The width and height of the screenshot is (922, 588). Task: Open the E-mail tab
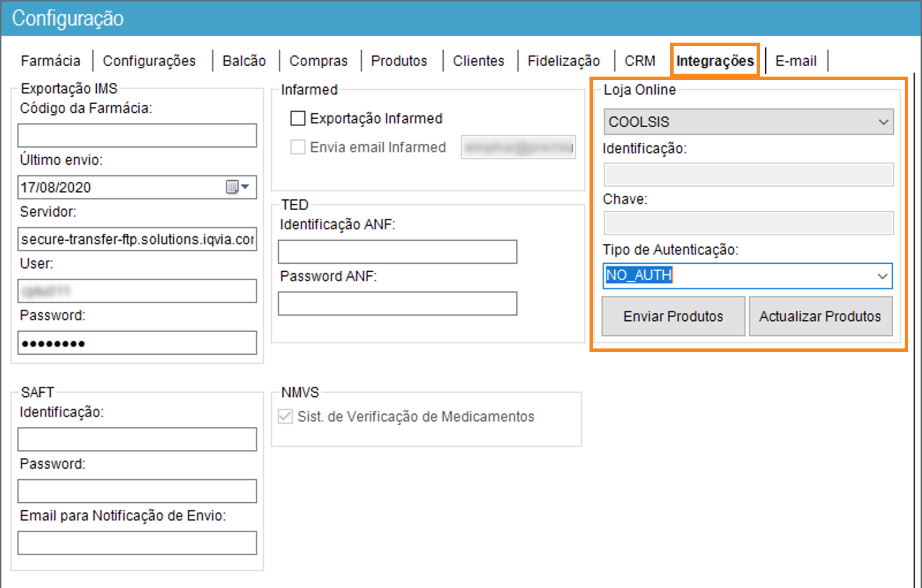point(795,61)
